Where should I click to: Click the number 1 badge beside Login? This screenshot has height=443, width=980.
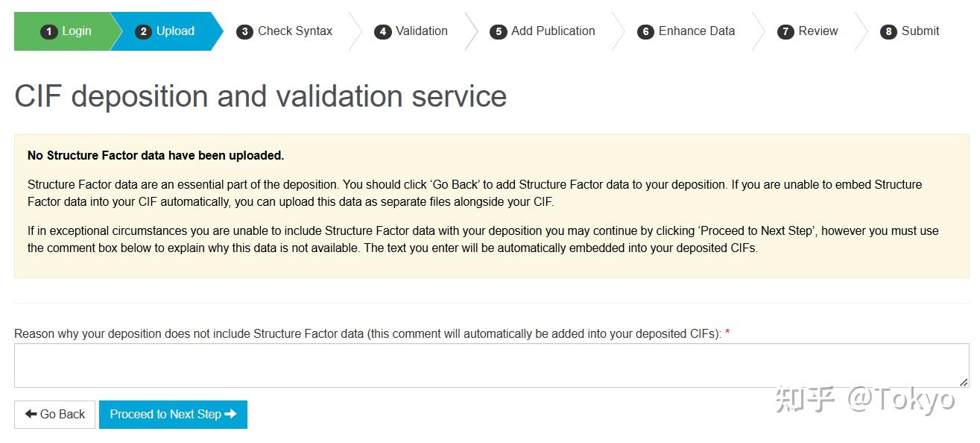pos(49,31)
